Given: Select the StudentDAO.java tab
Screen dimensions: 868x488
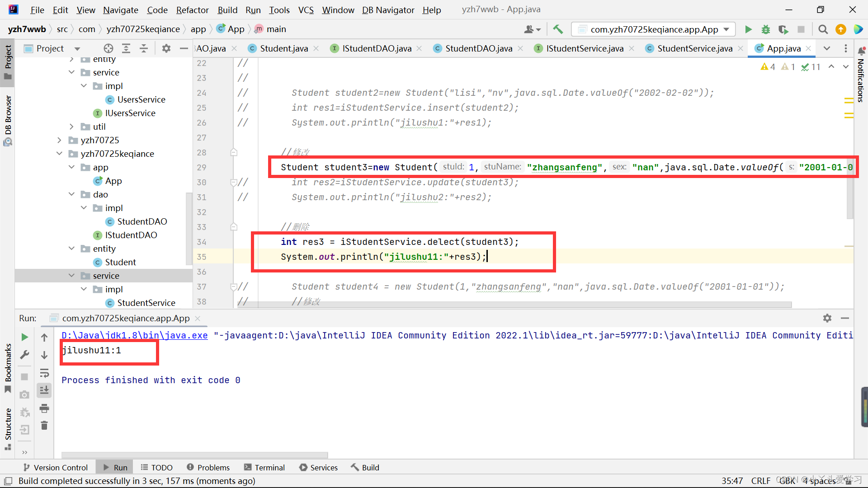Looking at the screenshot, I should click(x=477, y=48).
